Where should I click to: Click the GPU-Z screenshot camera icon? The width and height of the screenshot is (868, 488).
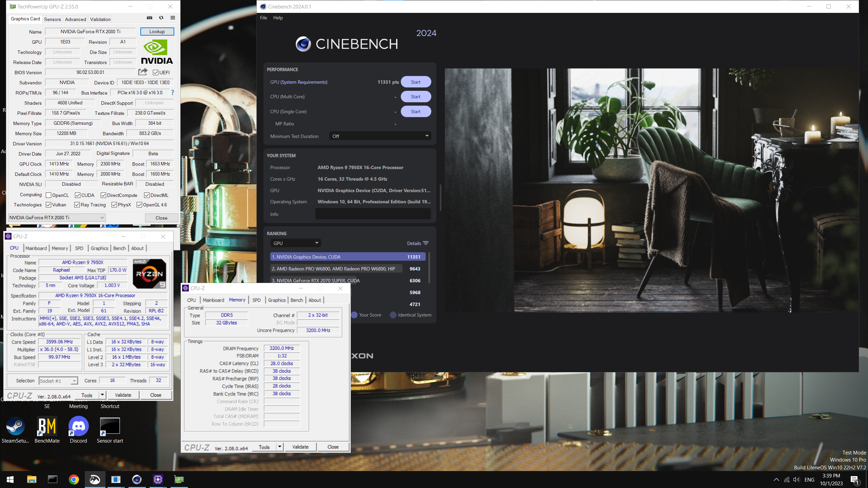click(150, 18)
